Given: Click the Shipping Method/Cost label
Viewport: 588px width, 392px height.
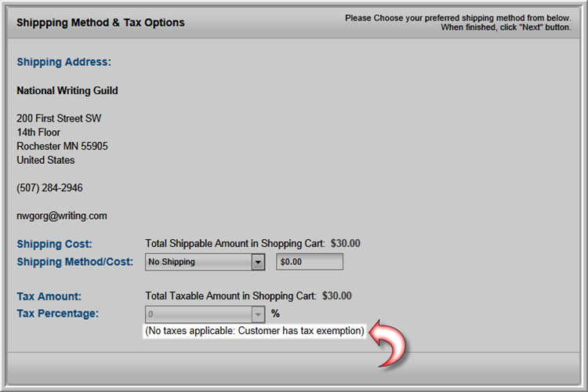Looking at the screenshot, I should pyautogui.click(x=75, y=262).
